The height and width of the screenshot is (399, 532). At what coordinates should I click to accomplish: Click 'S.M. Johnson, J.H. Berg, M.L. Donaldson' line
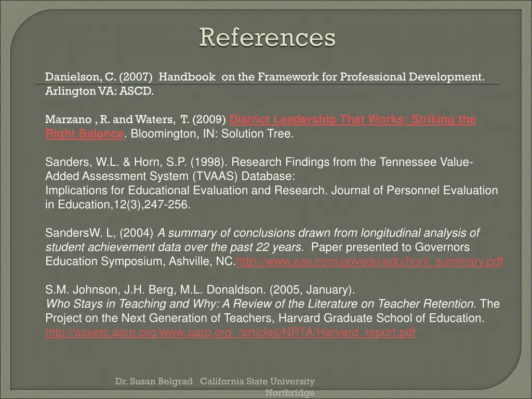[x=200, y=290]
